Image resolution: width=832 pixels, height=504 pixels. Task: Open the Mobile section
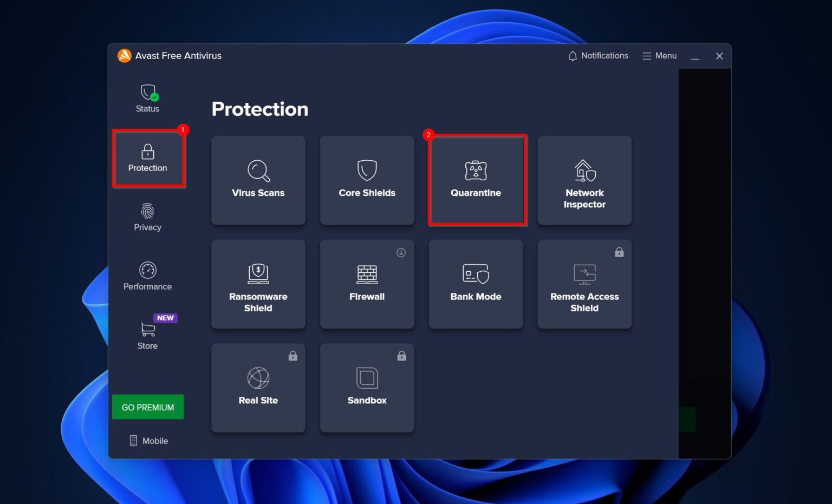click(x=147, y=440)
